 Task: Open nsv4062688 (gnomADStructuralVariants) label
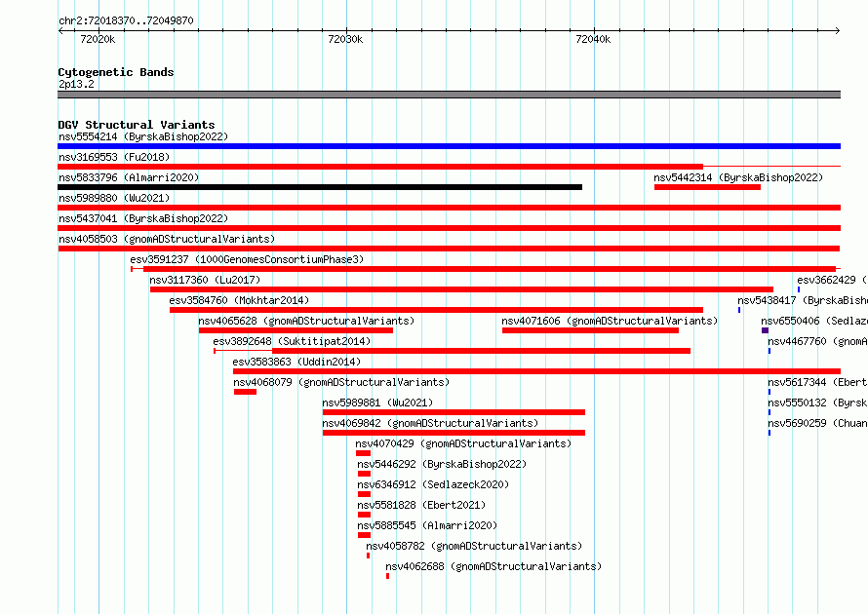click(x=493, y=566)
